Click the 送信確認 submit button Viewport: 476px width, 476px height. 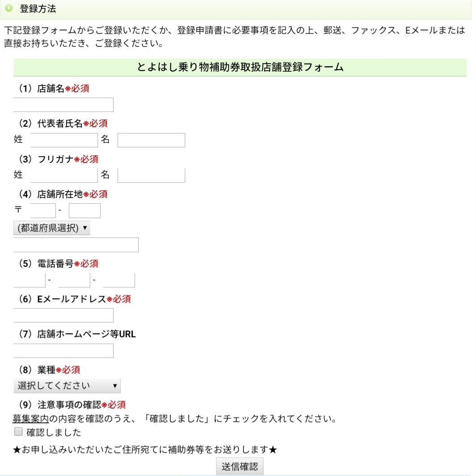tap(239, 466)
